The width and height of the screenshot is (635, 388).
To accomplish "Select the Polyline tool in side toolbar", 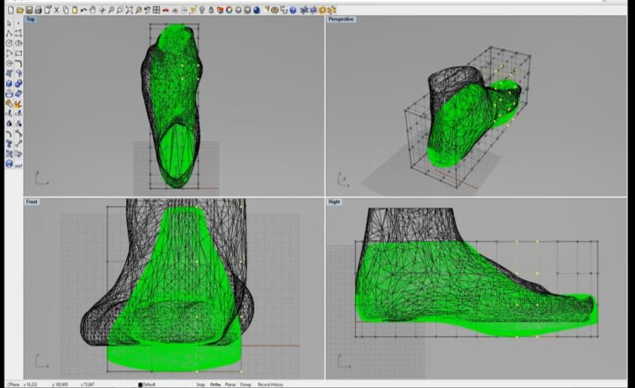I will (x=9, y=34).
